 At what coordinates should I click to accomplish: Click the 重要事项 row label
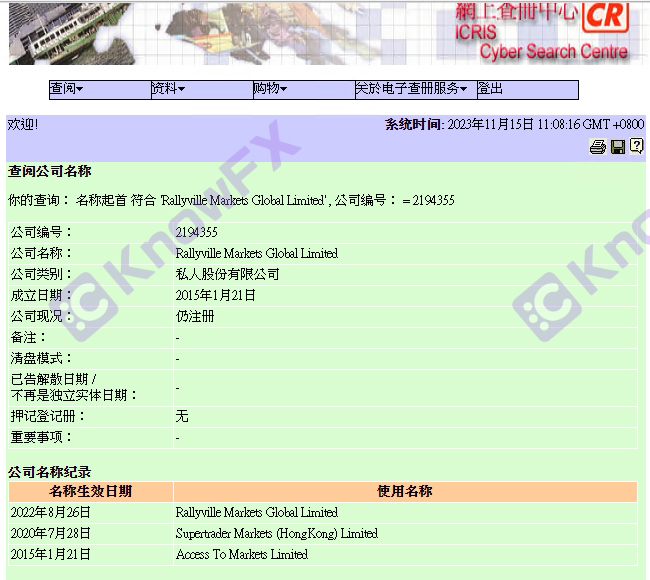tap(41, 437)
